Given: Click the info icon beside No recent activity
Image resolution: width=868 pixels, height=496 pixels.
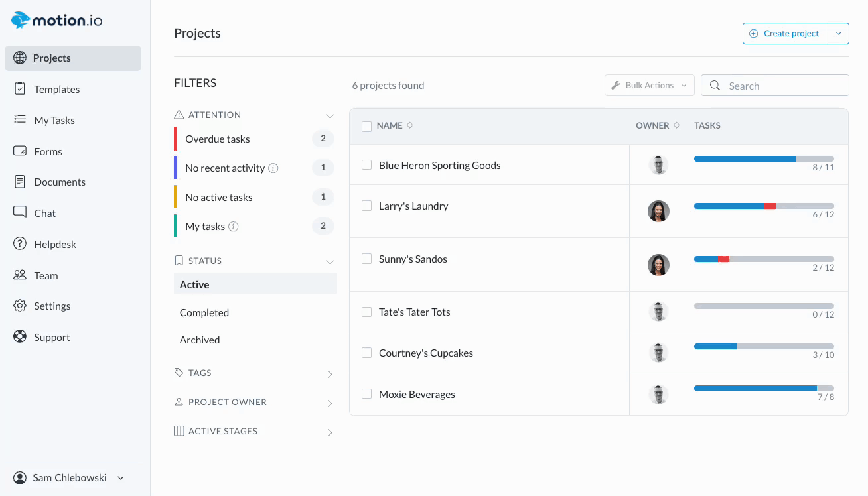Looking at the screenshot, I should click(x=273, y=168).
